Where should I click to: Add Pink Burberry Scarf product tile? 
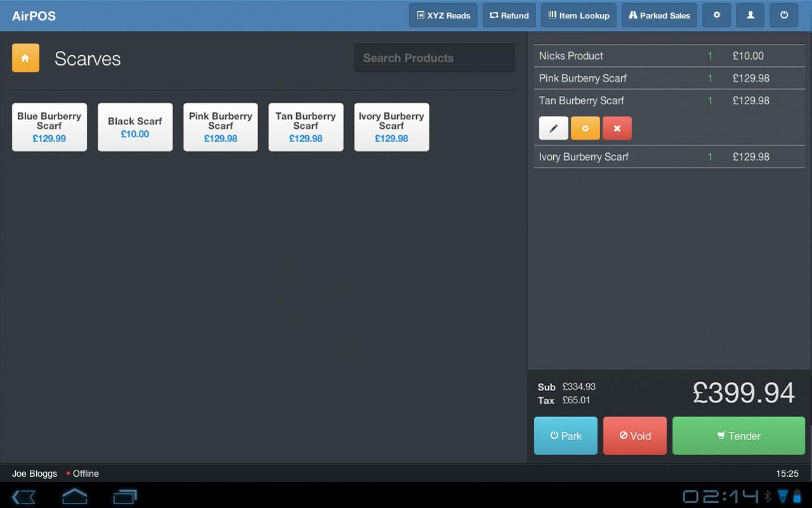[221, 127]
